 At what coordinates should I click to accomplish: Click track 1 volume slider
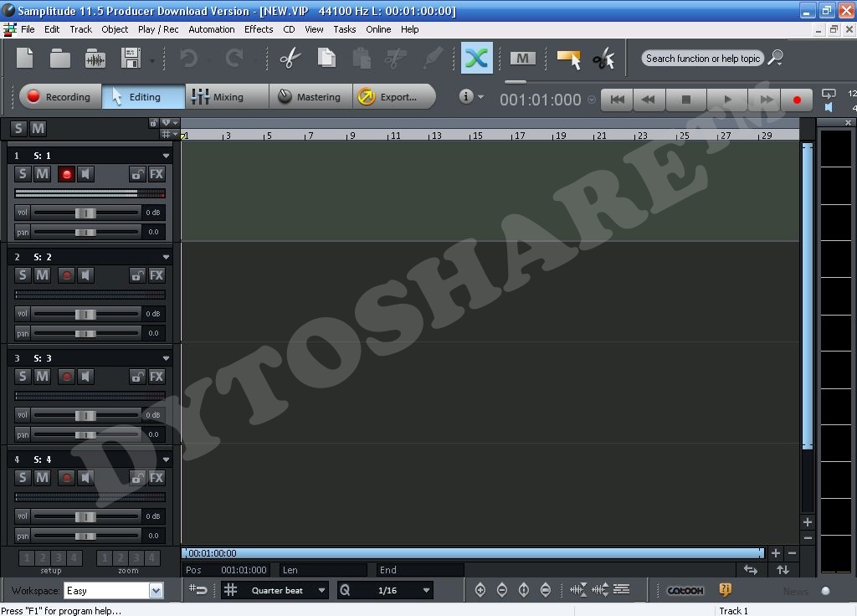pyautogui.click(x=86, y=213)
